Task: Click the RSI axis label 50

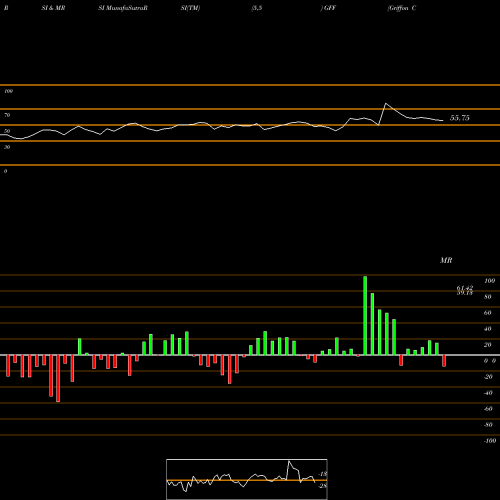Action: [7, 131]
